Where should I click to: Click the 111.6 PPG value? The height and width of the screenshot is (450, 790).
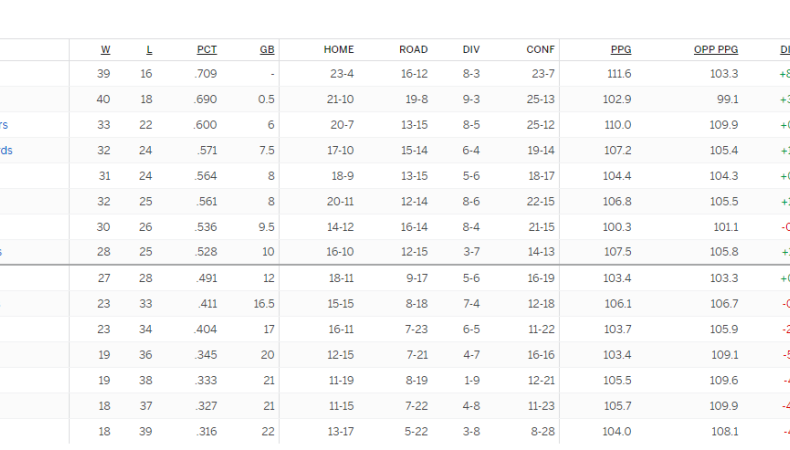[619, 74]
